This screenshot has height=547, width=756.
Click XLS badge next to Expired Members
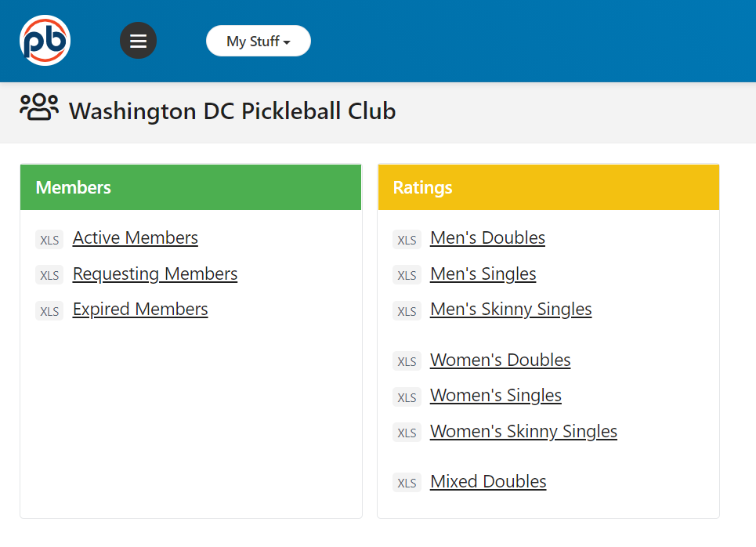coord(49,311)
